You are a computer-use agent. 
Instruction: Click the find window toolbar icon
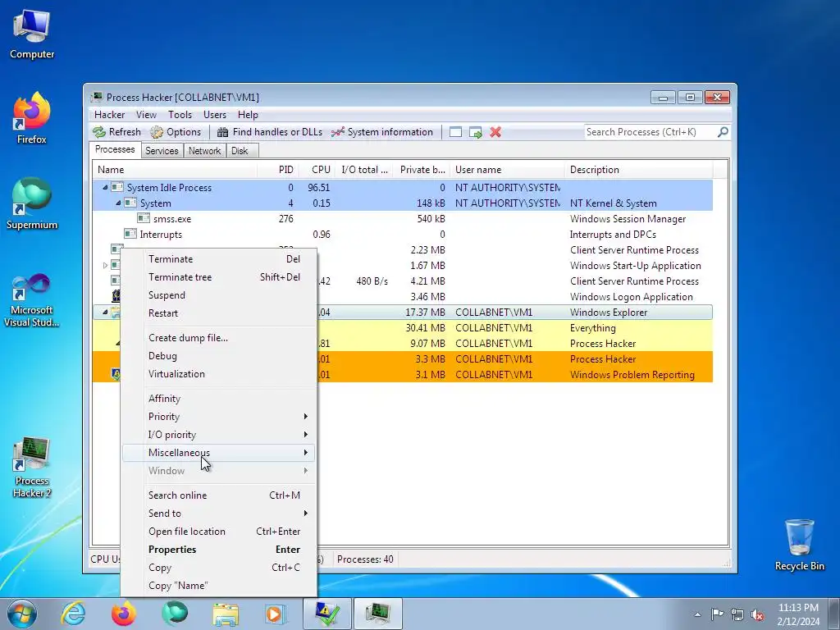(455, 132)
